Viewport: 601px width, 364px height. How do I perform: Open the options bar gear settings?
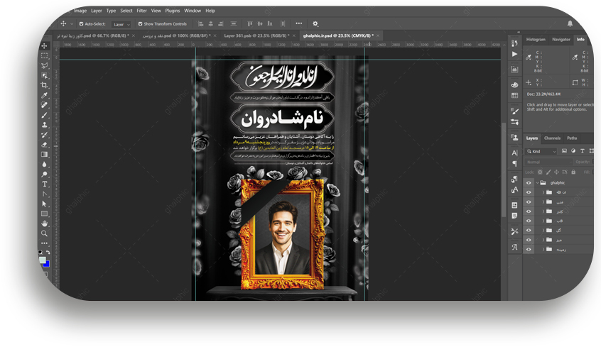(315, 23)
